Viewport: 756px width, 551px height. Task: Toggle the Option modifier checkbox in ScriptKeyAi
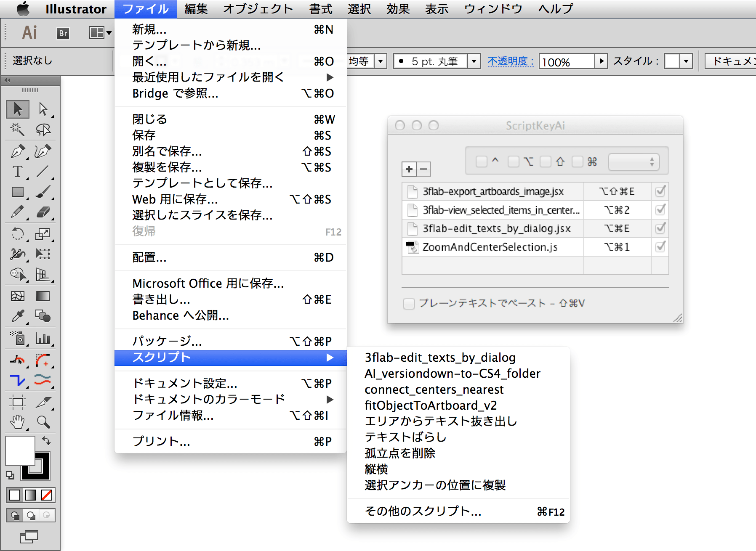[513, 162]
